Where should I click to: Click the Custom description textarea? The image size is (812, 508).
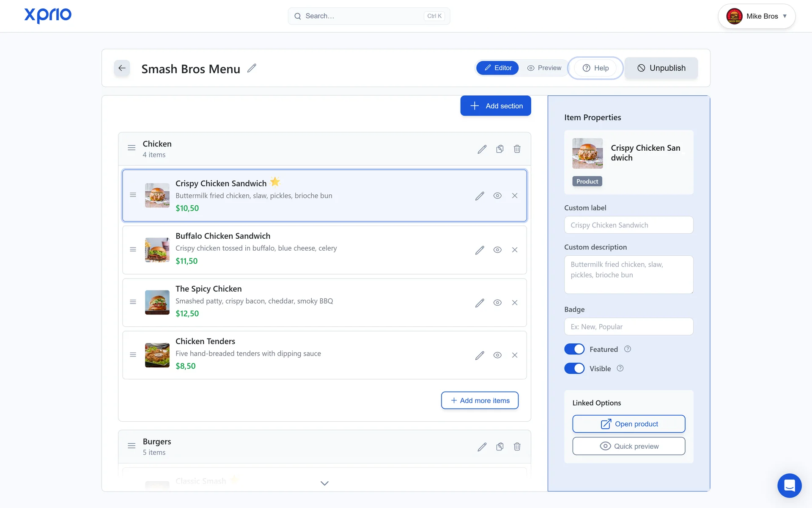coord(628,274)
